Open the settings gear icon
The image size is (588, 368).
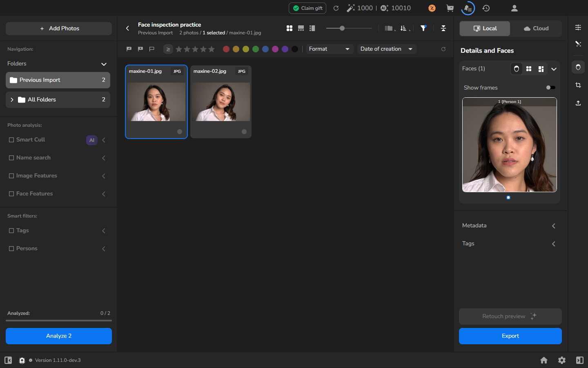tap(562, 360)
